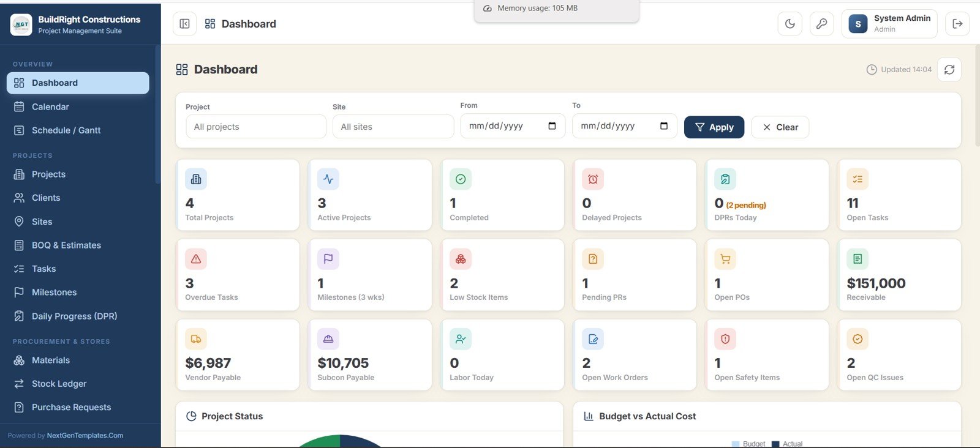Open Materials under Procurement & Stores
The image size is (980, 448).
point(78,360)
